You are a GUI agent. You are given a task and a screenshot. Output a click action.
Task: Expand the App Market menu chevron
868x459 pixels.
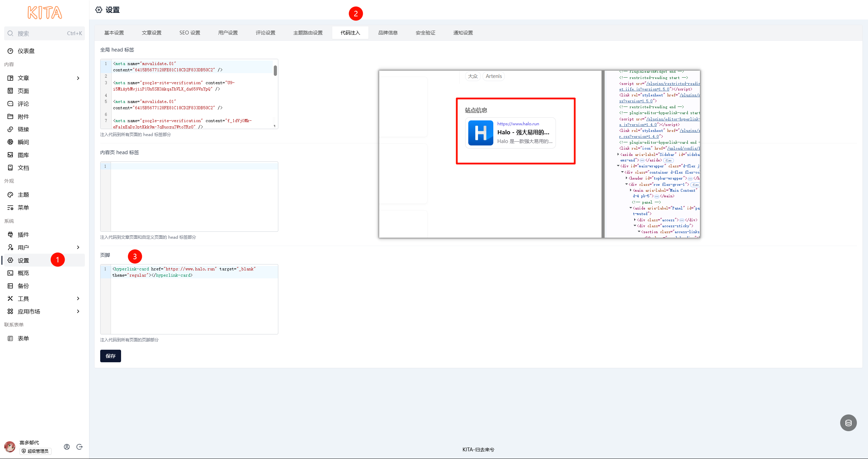[78, 311]
